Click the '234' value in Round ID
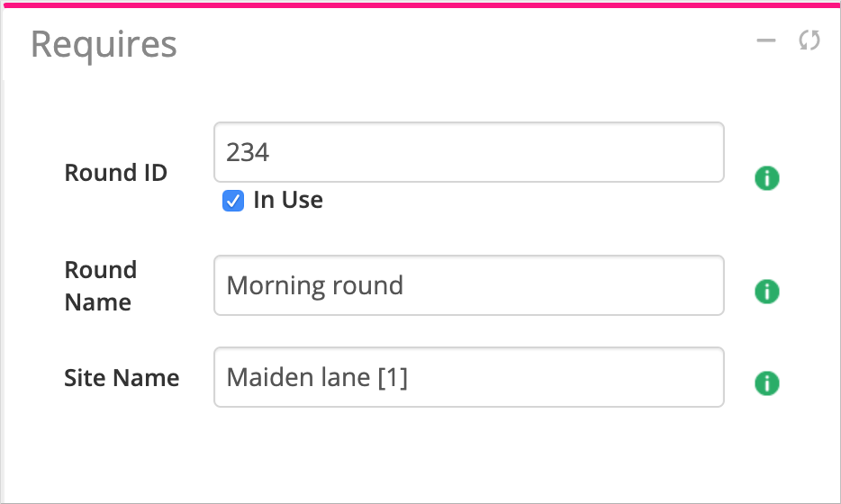This screenshot has width=841, height=504. 249,152
